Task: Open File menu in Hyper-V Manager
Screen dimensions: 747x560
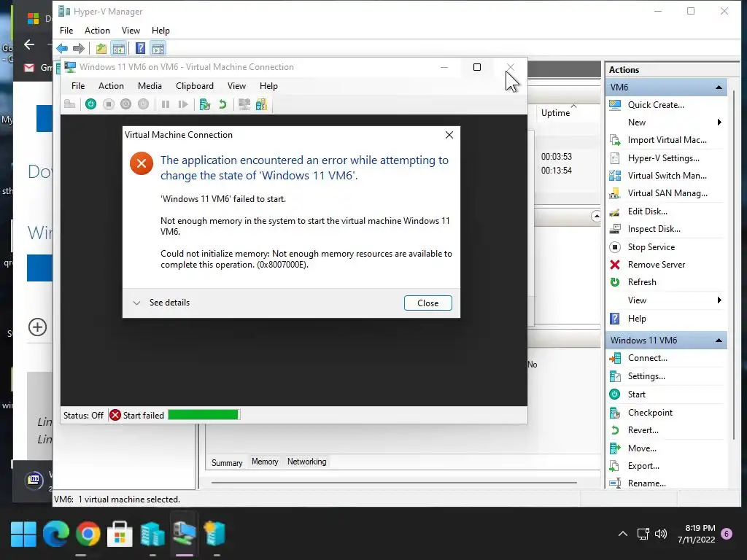Action: 66,31
